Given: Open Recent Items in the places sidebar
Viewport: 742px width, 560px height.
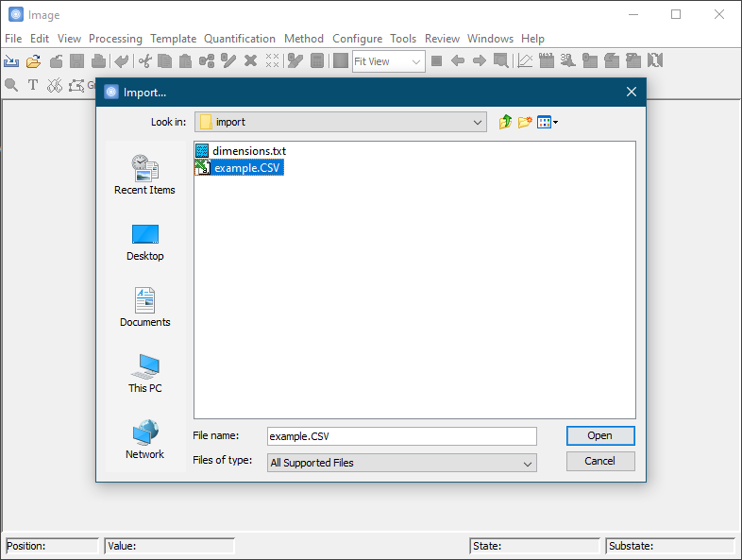Looking at the screenshot, I should (144, 175).
